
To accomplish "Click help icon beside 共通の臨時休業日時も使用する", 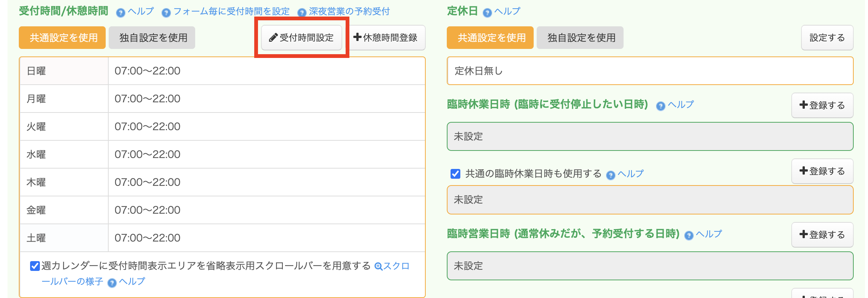I will [x=610, y=175].
